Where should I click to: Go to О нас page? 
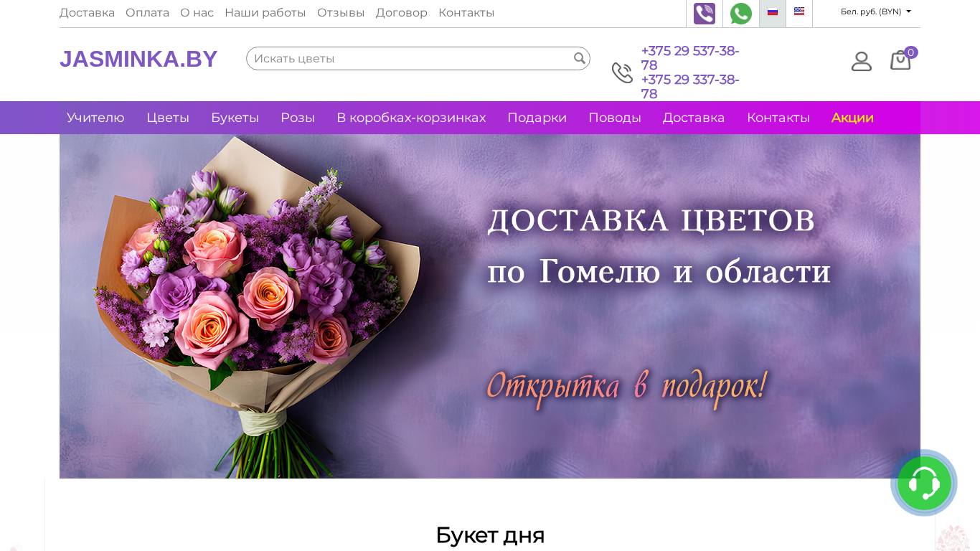tap(197, 13)
